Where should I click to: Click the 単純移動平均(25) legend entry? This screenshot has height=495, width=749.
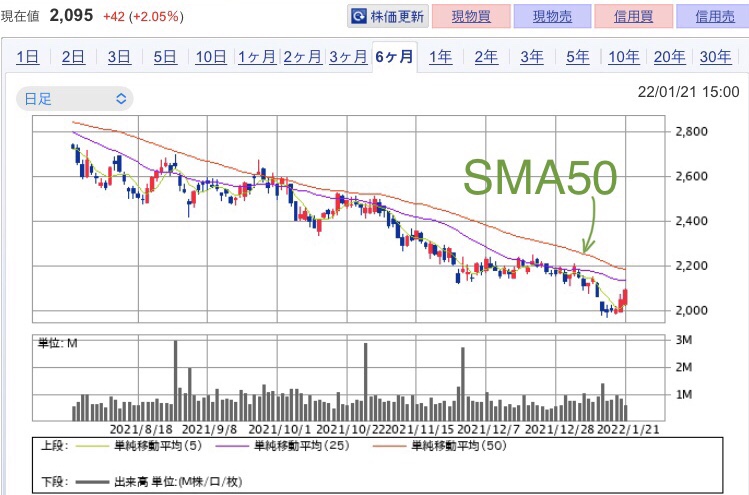[302, 446]
